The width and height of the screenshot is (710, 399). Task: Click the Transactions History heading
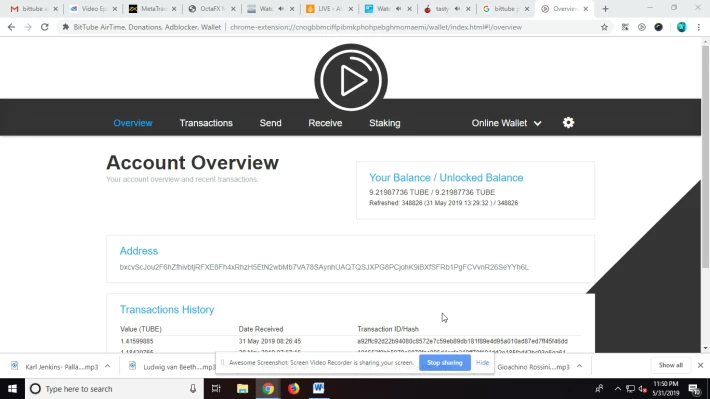(x=167, y=310)
